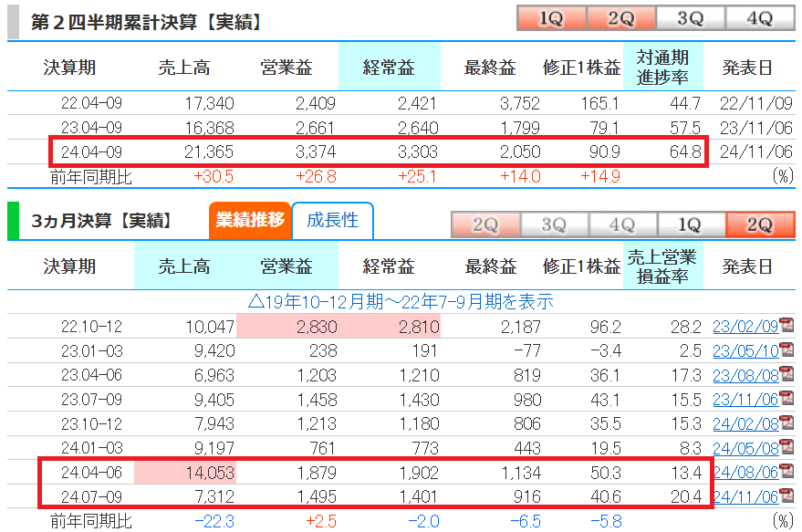
Task: Select the 64.8 progress rate value
Action: pos(685,151)
